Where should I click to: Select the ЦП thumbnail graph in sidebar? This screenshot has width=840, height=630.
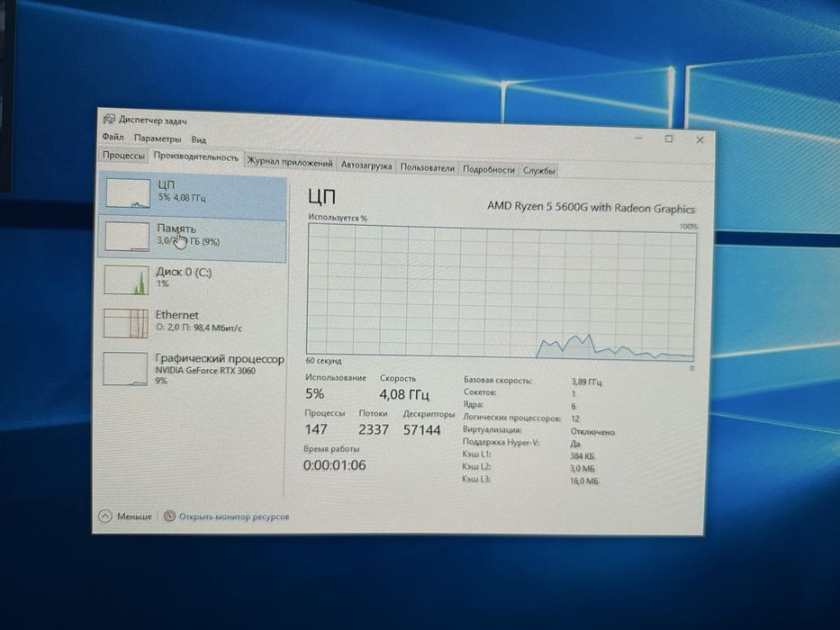click(128, 193)
